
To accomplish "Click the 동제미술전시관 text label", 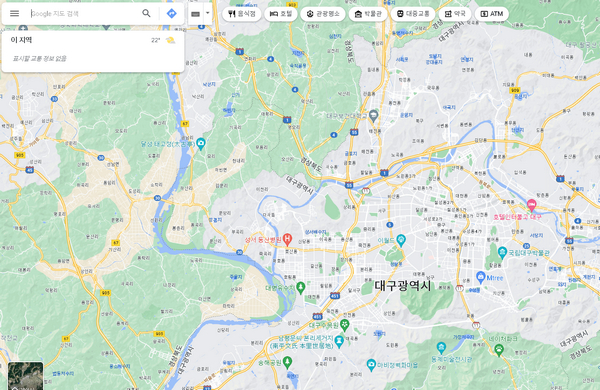I will tap(452, 359).
